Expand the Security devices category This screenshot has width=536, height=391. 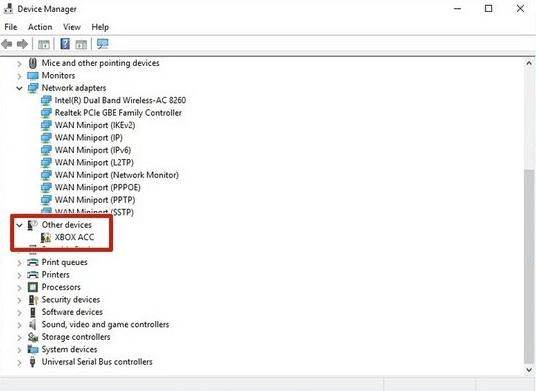(19, 300)
